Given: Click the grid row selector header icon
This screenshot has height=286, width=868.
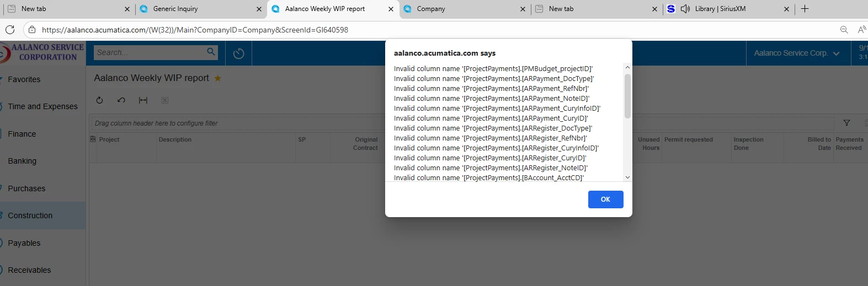Looking at the screenshot, I should 93,139.
